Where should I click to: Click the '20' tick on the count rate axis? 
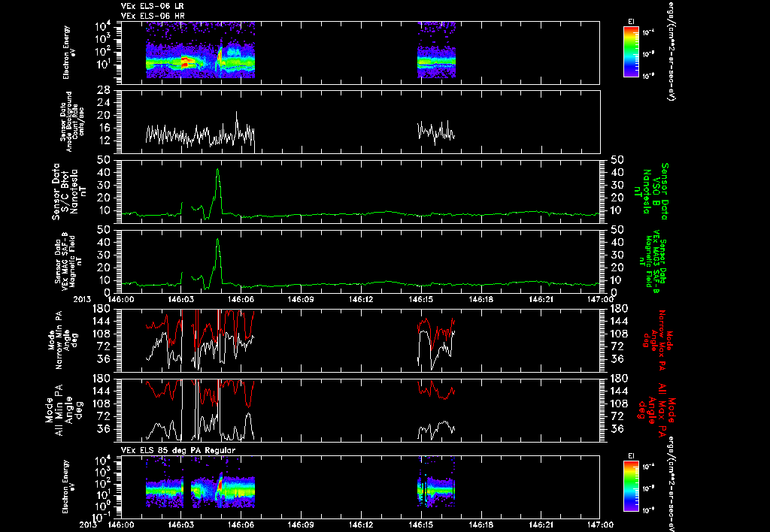[104, 115]
